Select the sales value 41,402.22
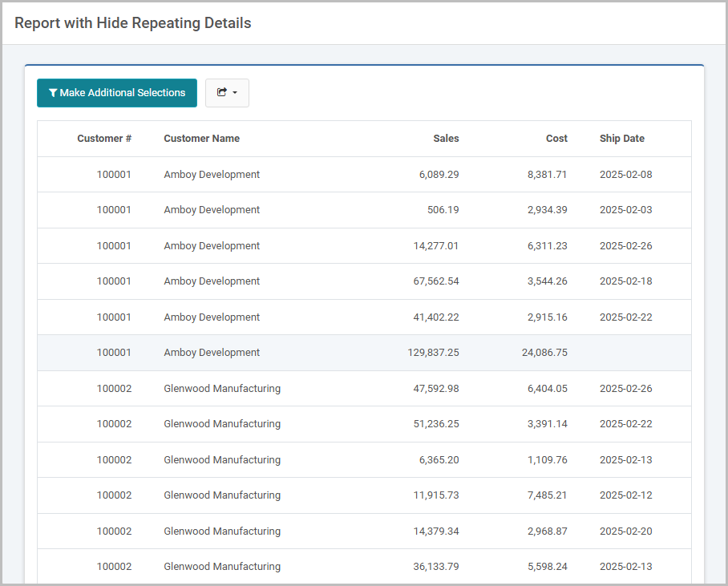The width and height of the screenshot is (728, 586). (436, 317)
